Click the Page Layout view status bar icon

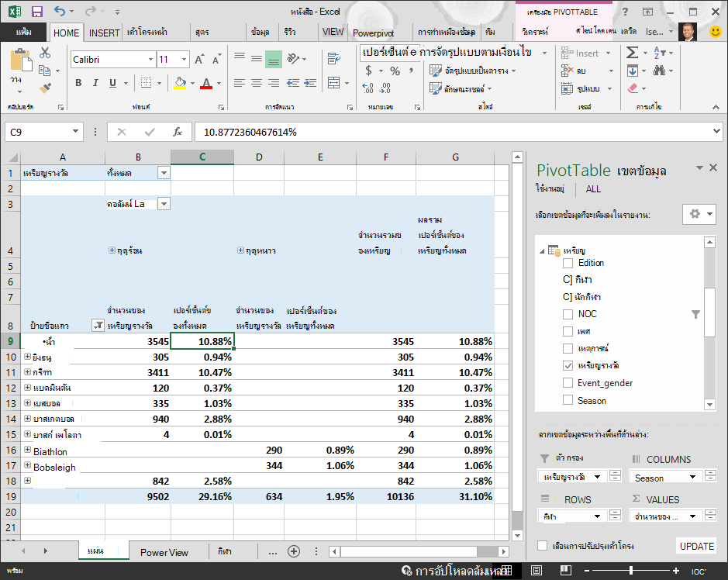pyautogui.click(x=537, y=570)
